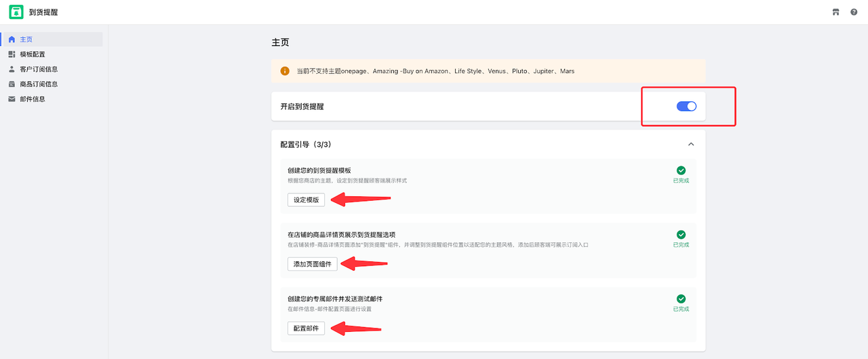This screenshot has height=359, width=868.
Task: Click the template icon beside 模板配置
Action: 12,54
